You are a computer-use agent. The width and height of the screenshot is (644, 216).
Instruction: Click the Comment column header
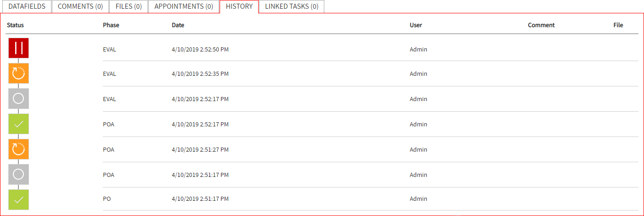coord(541,25)
